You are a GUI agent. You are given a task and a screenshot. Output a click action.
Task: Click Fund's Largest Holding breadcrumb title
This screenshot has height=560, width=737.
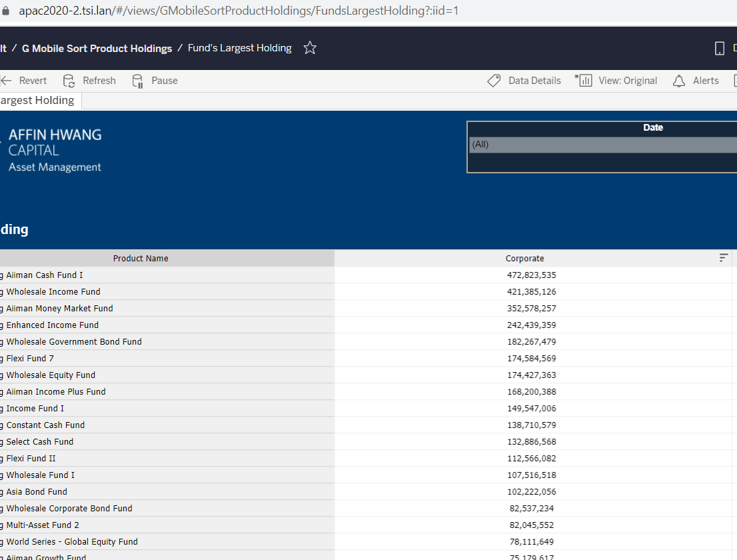[239, 48]
